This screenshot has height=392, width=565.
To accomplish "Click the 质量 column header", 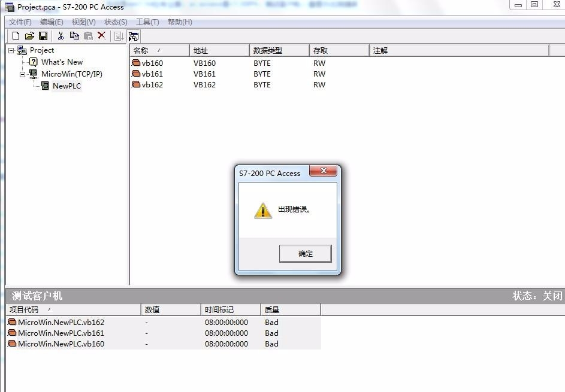I will click(x=291, y=309).
